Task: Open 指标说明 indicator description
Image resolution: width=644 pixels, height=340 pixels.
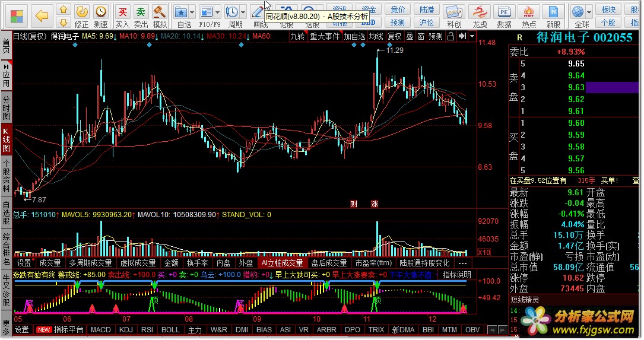Action: coord(456,275)
